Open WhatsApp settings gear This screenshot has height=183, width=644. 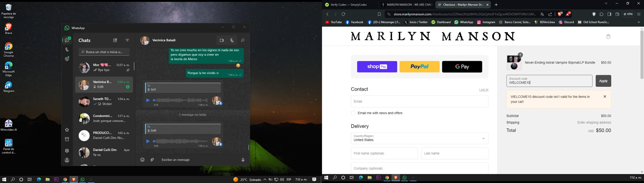pyautogui.click(x=67, y=151)
